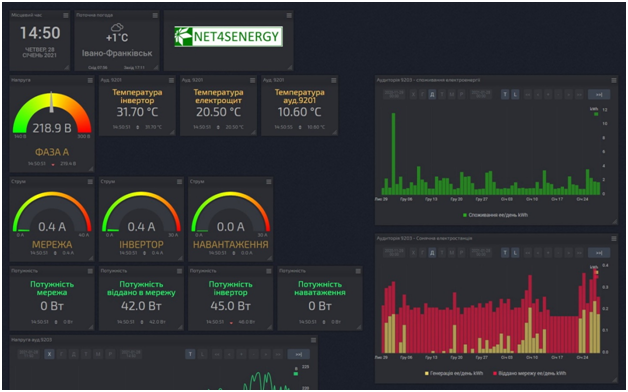Toggle legend swatch Віддано мережу ее/день kWh
This screenshot has height=392, width=628.
[495, 373]
